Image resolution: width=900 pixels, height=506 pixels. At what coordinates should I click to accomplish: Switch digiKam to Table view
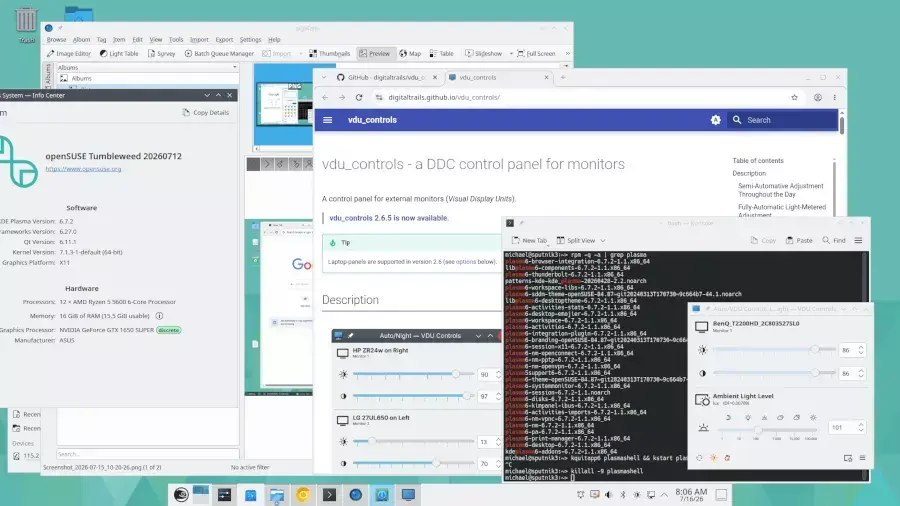441,53
